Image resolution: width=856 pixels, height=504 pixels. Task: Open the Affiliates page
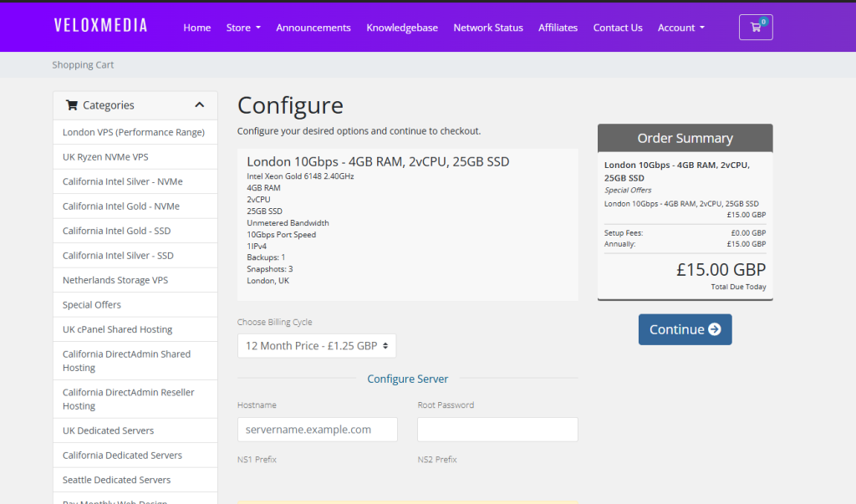click(558, 28)
